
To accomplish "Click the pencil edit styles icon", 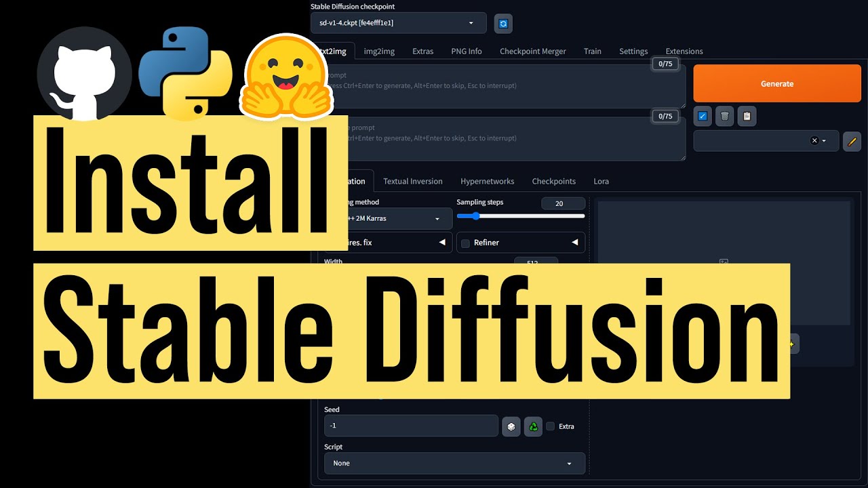I will pyautogui.click(x=852, y=141).
